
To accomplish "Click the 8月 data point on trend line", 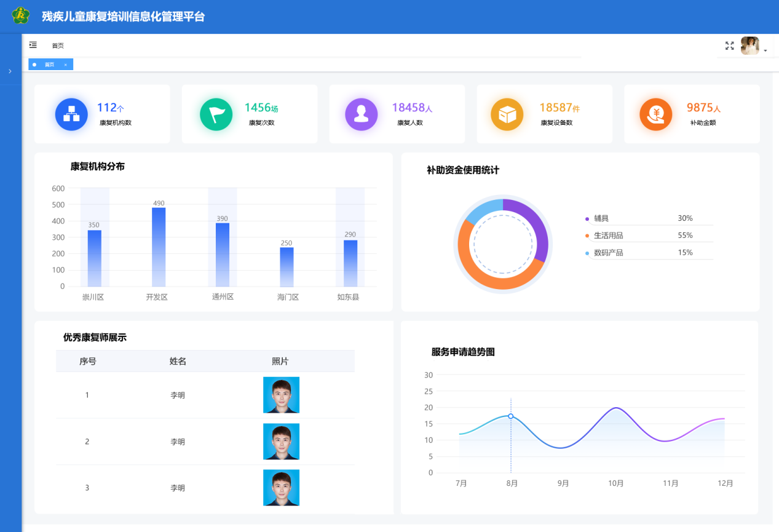I will coord(511,416).
